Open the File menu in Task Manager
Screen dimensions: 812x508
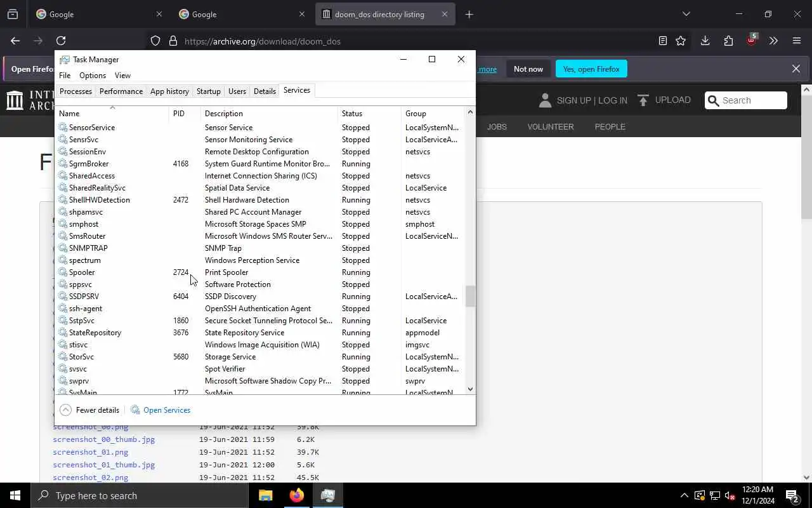click(x=65, y=75)
